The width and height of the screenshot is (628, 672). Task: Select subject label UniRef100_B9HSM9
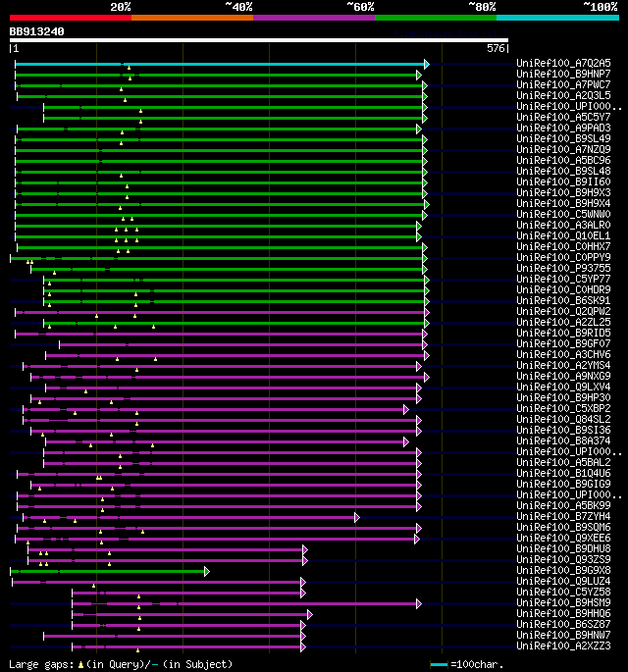click(563, 602)
